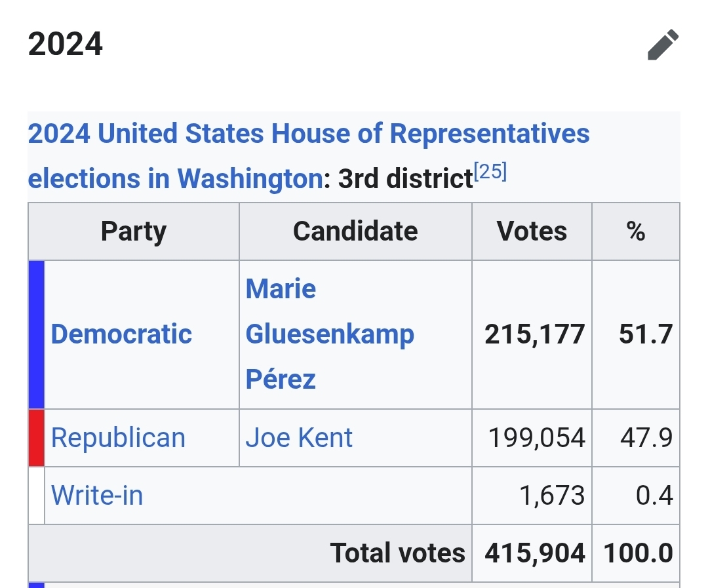Follow the Democratic party link

tap(121, 334)
